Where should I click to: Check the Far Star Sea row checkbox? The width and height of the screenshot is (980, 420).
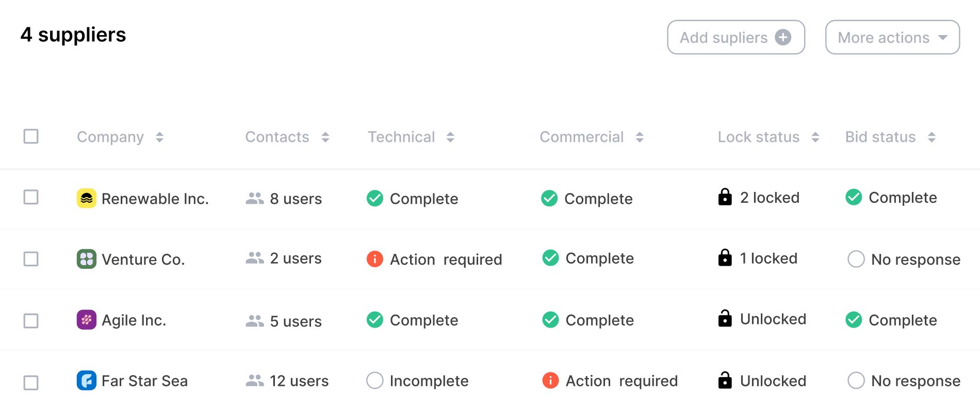pos(31,383)
